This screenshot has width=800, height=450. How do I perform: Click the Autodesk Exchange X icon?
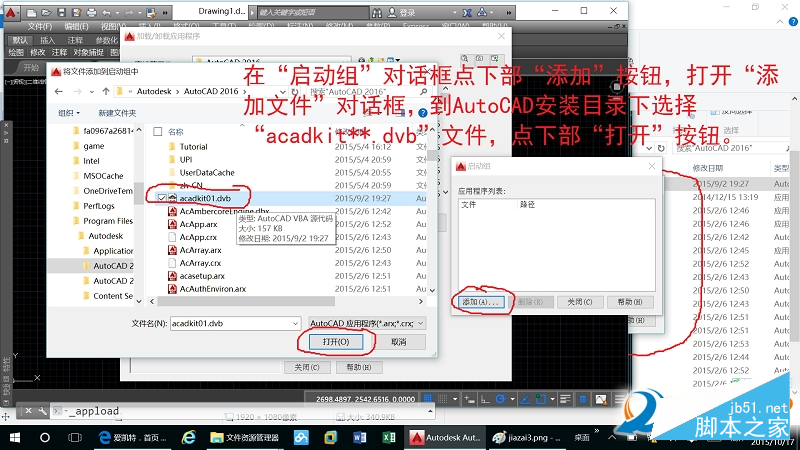467,12
